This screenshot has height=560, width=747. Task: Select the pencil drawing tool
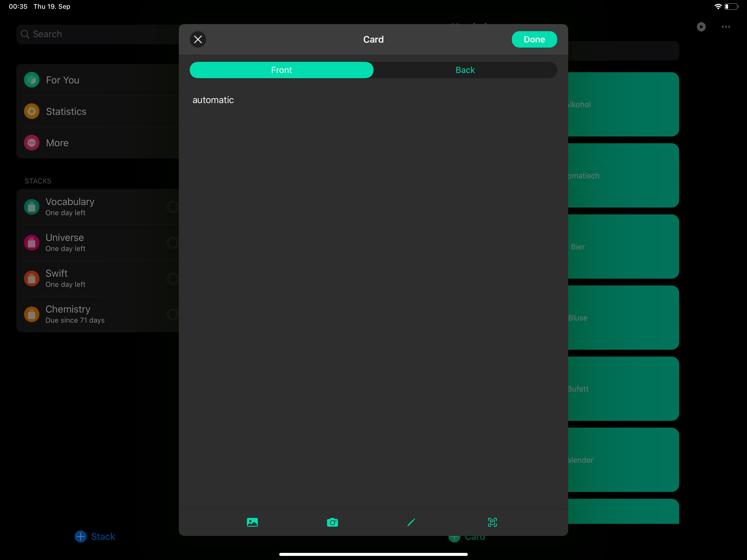pyautogui.click(x=411, y=522)
